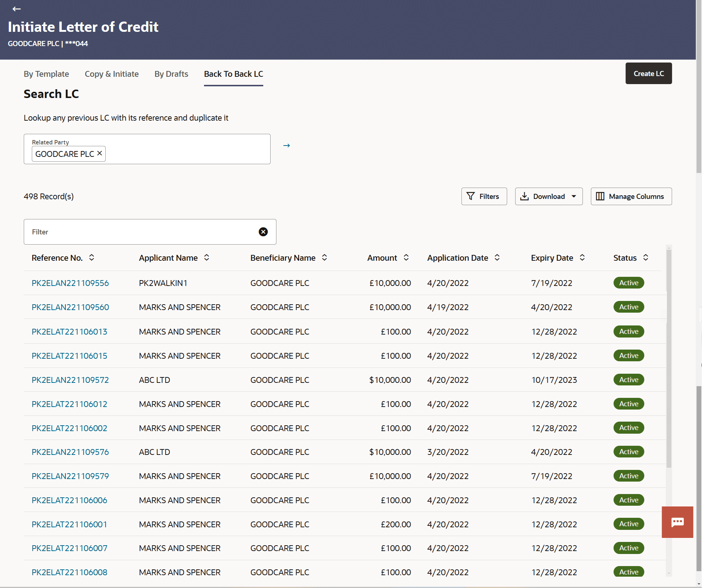Open the chat support icon
The image size is (702, 588).
coord(677,522)
